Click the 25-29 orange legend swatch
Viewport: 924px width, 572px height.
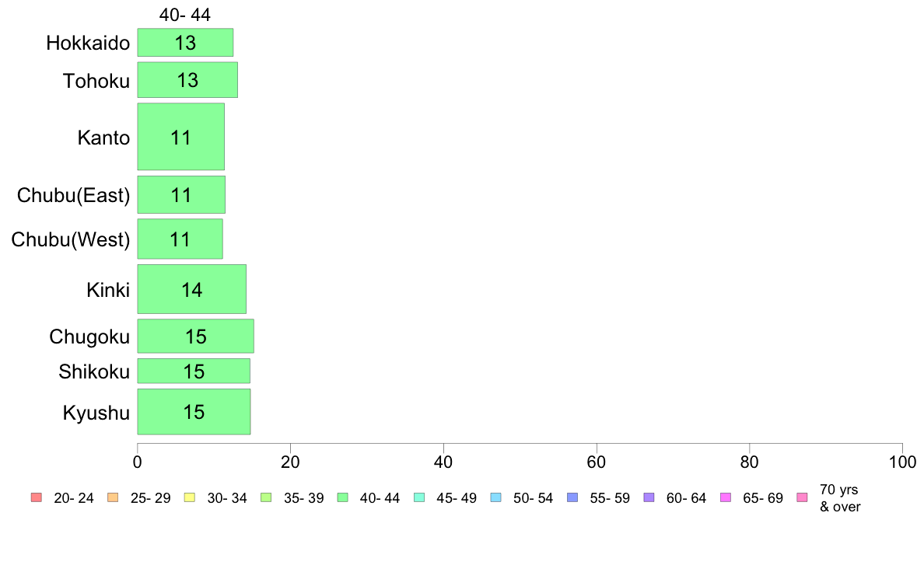(x=113, y=497)
